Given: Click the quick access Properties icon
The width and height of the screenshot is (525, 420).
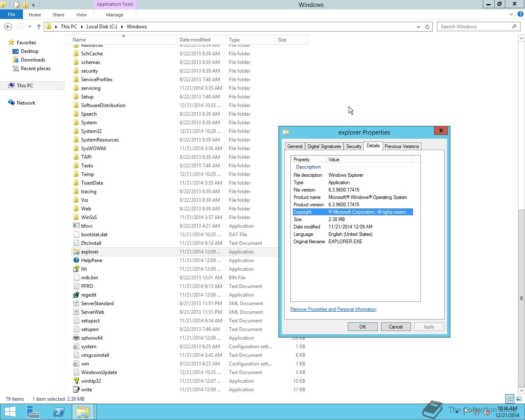Looking at the screenshot, I should (x=16, y=5).
